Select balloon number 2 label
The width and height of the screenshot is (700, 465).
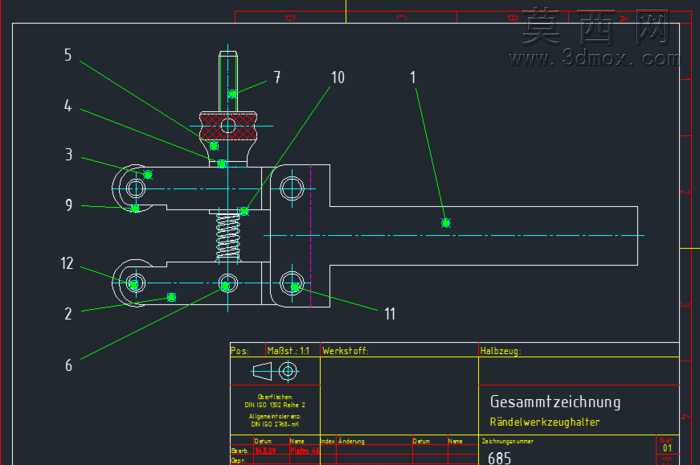pyautogui.click(x=68, y=314)
